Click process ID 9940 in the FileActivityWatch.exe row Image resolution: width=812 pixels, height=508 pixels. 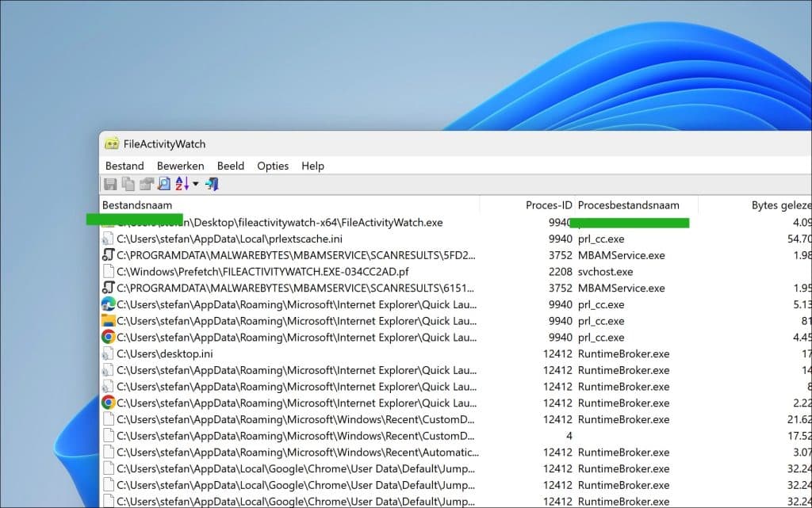click(560, 223)
